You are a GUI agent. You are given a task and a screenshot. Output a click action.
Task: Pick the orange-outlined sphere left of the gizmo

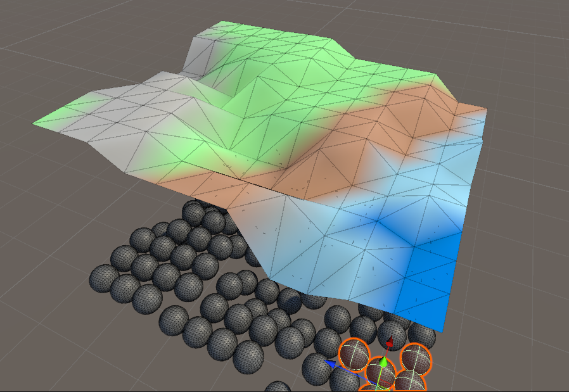(354, 354)
